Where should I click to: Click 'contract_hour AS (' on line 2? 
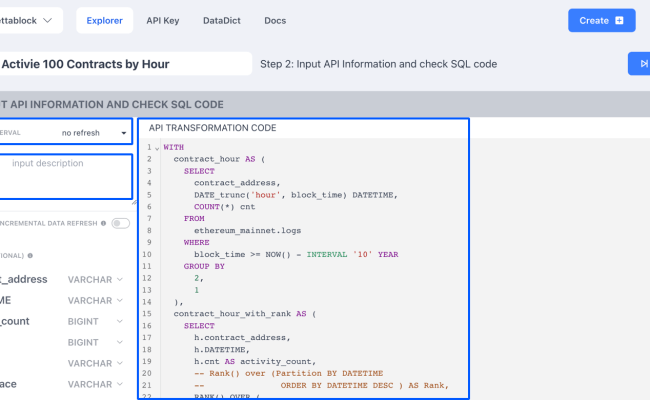[219, 159]
